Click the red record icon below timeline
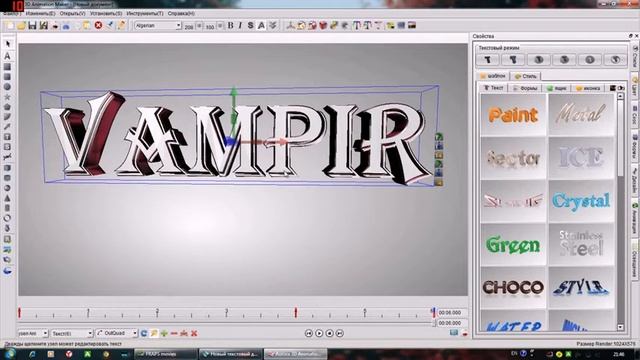This screenshot has height=360, width=640. click(465, 333)
